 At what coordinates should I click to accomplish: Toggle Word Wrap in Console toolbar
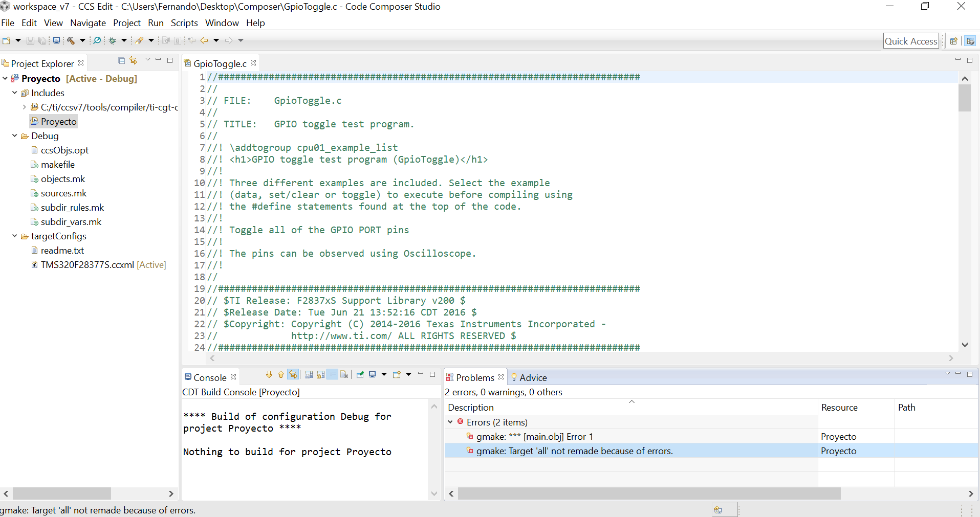[x=332, y=374]
